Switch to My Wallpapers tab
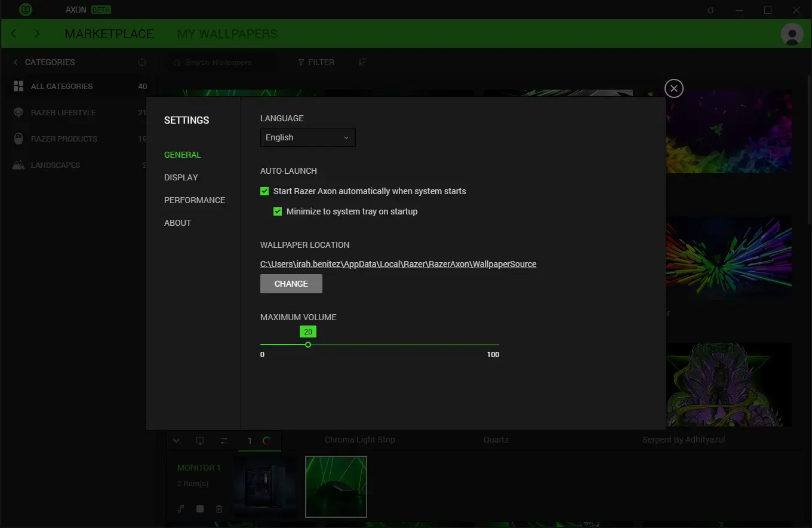Viewport: 812px width, 528px height. tap(227, 34)
